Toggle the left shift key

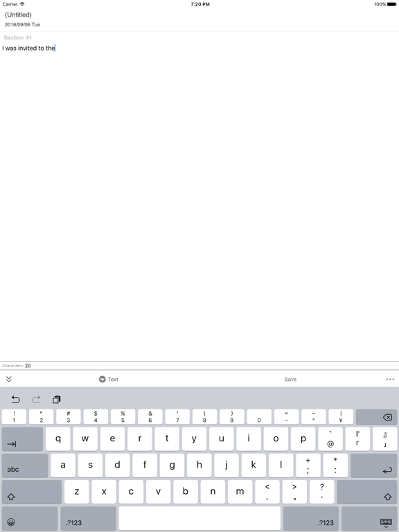click(x=32, y=492)
